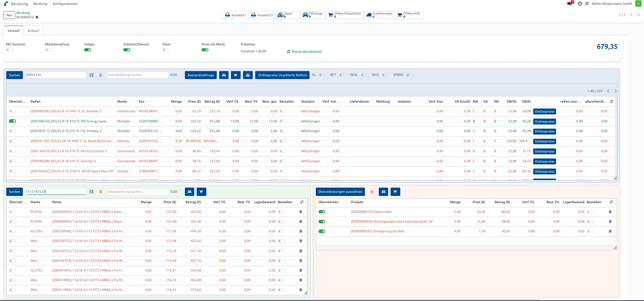Screen dimensions: 644x301
Task: Open the chat messages icon
Action: pos(569,4)
